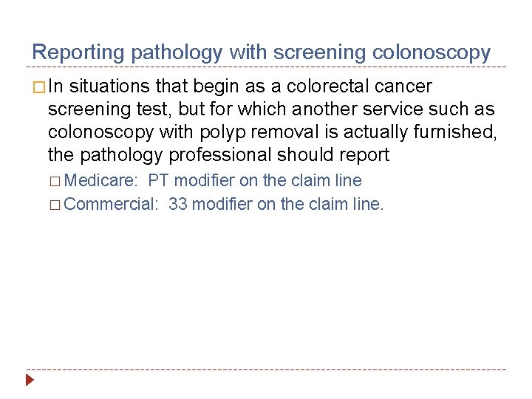Click the dashed line above the red arrow
Screen dimensions: 532x399
click(x=266, y=369)
